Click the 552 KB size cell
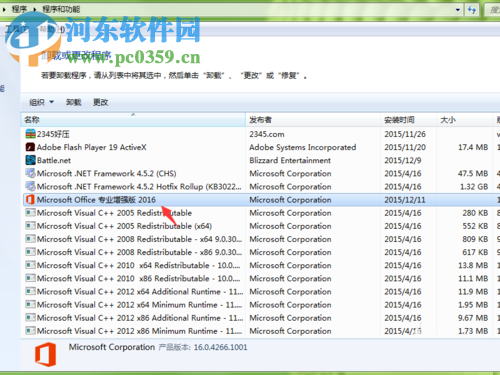500x375 pixels. [x=475, y=226]
